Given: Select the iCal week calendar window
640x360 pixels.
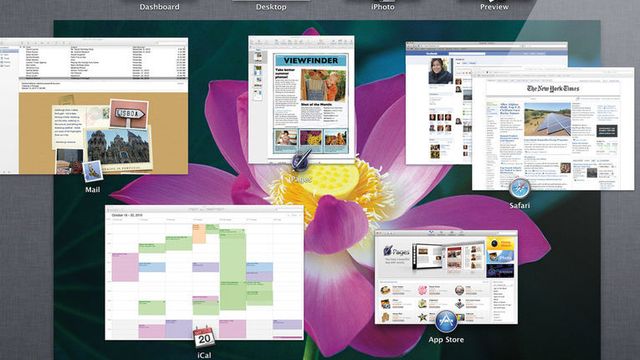Looking at the screenshot, I should 204,273.
